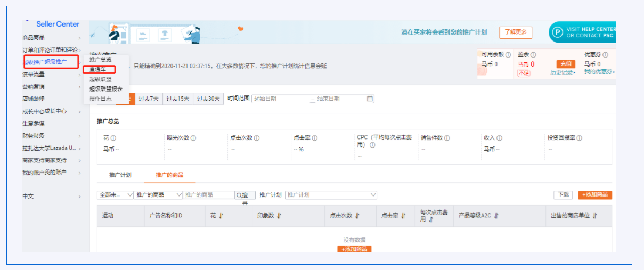Switch to the 推广计划 tab
Image resolution: width=644 pixels, height=270 pixels.
[x=120, y=175]
